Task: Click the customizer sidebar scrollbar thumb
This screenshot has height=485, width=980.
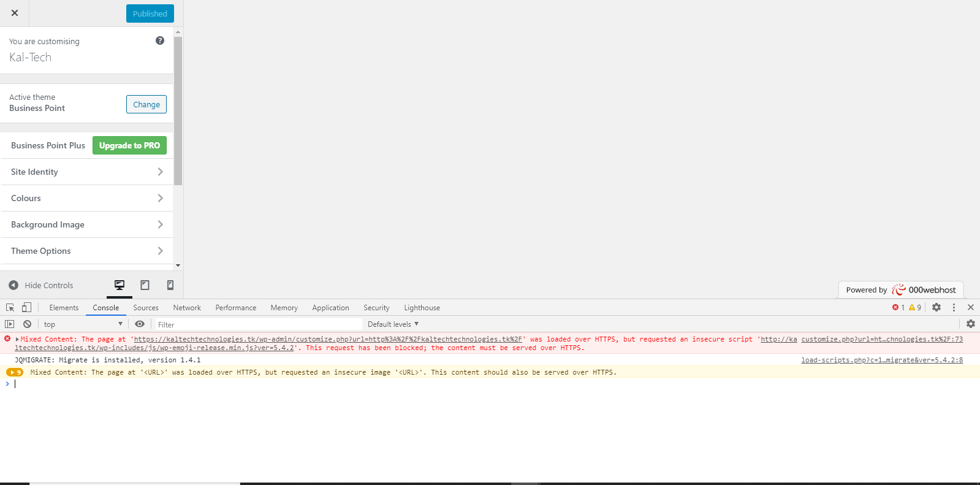Action: coord(178,110)
